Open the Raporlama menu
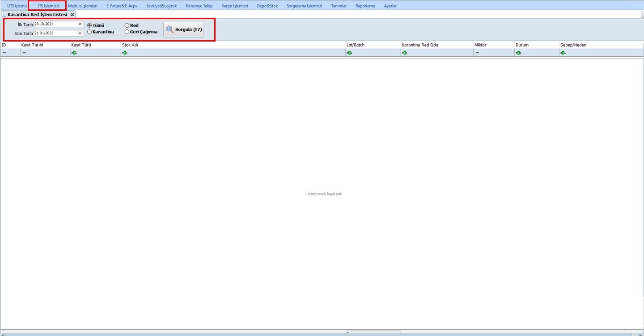The height and width of the screenshot is (336, 644). point(365,6)
